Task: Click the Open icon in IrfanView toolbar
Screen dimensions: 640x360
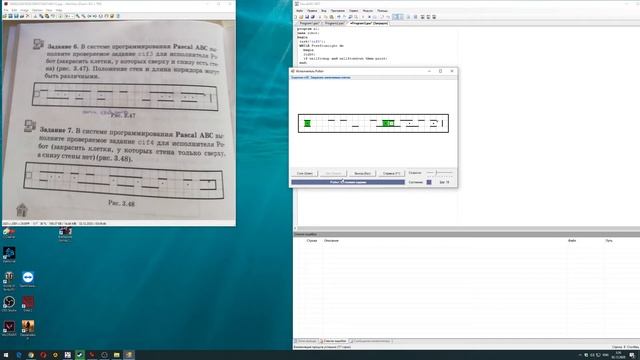Action: (x=5, y=16)
